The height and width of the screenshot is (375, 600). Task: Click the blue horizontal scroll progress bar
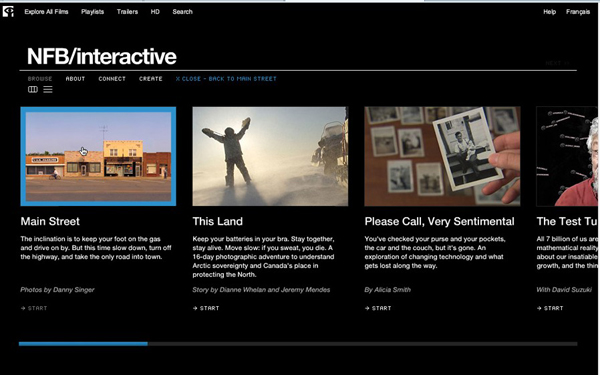coord(83,344)
